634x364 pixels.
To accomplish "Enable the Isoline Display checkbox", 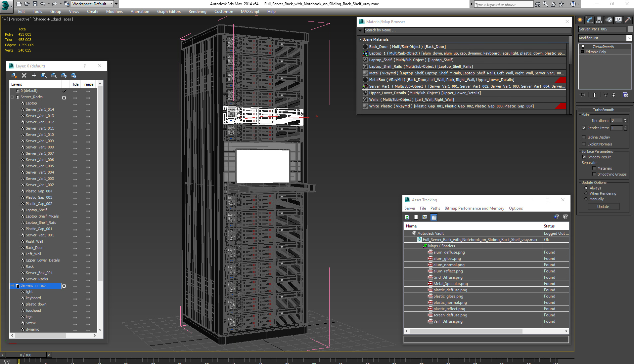I will tap(584, 137).
